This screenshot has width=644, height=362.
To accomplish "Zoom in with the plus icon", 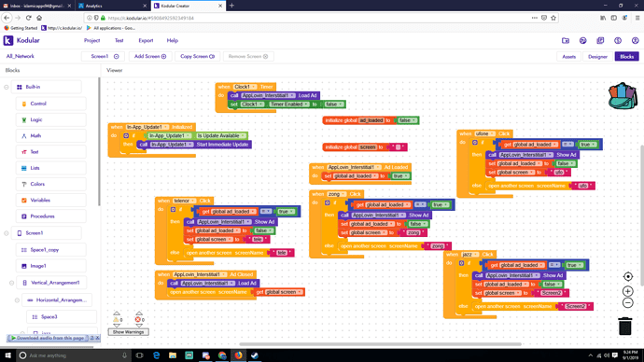I will pyautogui.click(x=627, y=291).
